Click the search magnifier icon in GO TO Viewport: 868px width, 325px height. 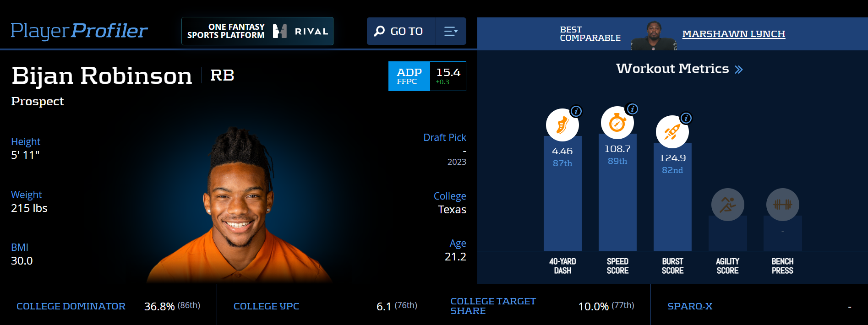[x=379, y=31]
